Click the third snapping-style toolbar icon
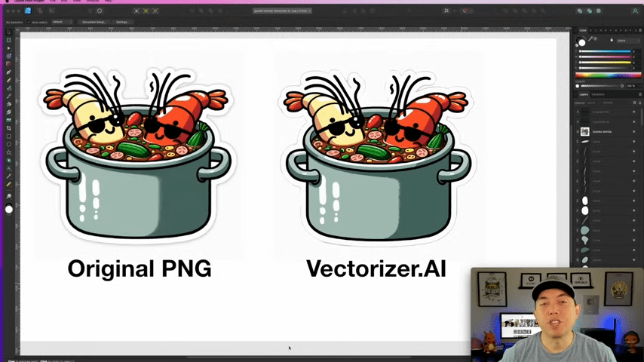Screen dimensions: 644x362 click(155, 11)
